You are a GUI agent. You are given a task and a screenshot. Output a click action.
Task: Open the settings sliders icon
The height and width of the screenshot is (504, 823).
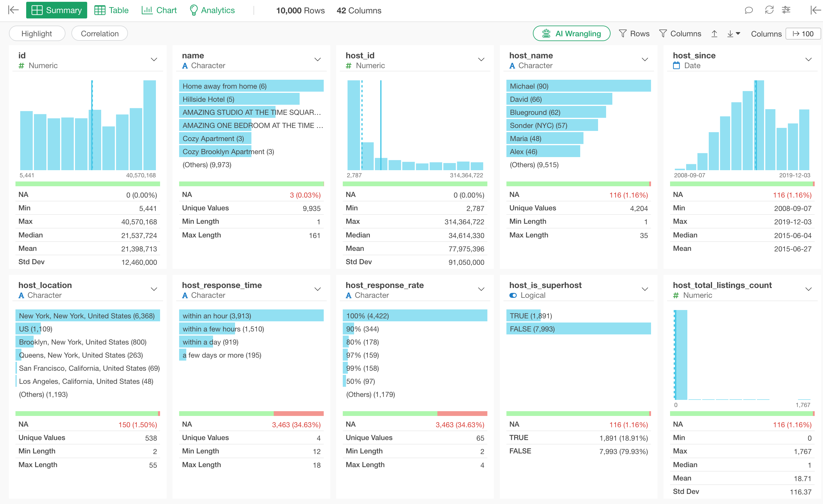pos(786,10)
